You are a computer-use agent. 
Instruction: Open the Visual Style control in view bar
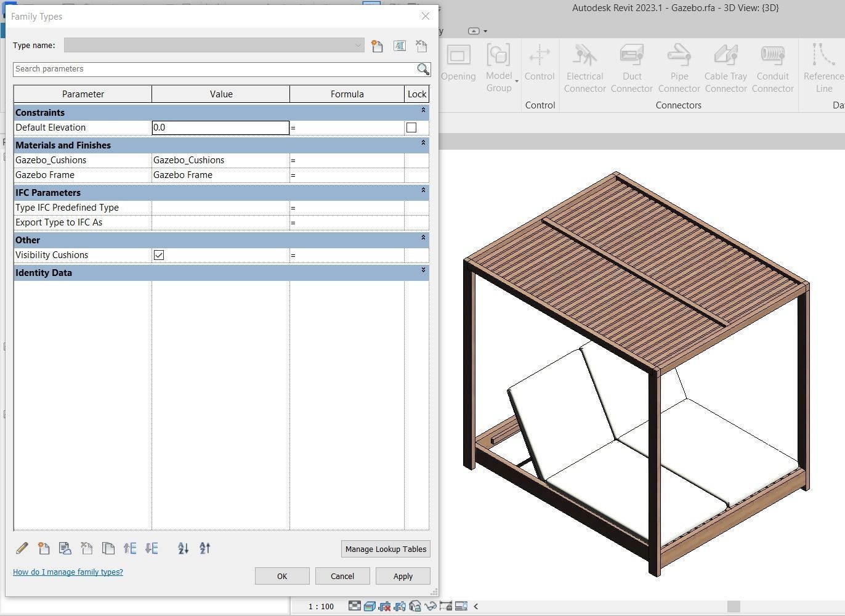click(370, 606)
